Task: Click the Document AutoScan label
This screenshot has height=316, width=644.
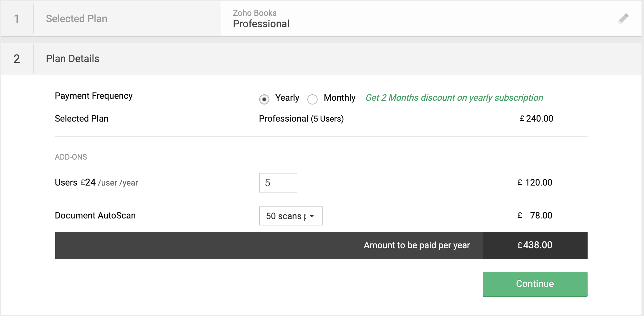Action: 95,216
